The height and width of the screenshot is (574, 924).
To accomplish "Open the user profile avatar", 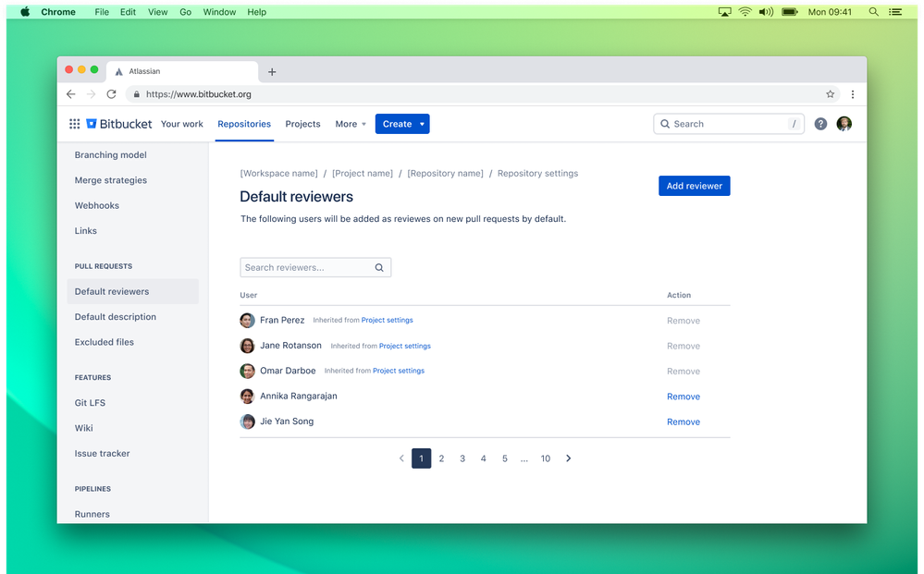I will point(844,124).
